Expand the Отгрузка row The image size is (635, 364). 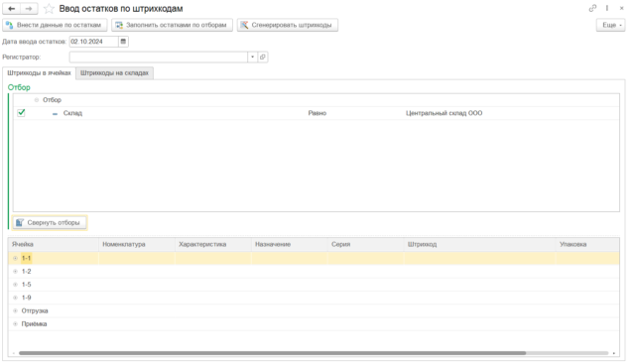pyautogui.click(x=16, y=311)
